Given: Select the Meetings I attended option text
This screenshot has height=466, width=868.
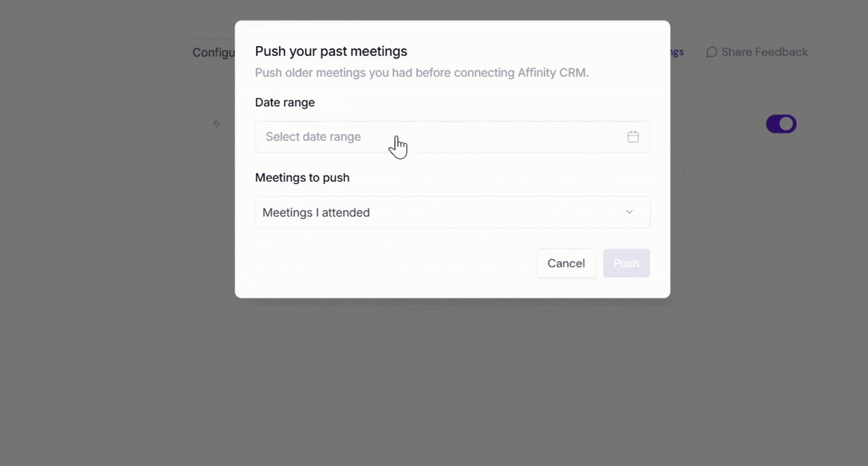Looking at the screenshot, I should click(x=316, y=212).
